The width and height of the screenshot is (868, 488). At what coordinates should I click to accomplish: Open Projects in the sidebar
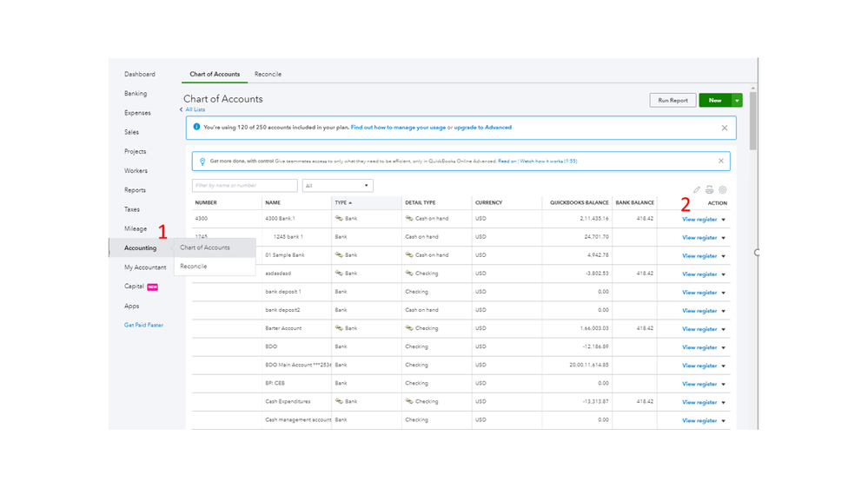tap(135, 152)
